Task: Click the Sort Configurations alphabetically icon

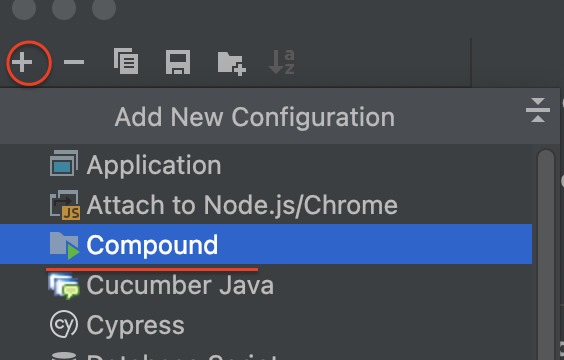Action: click(282, 62)
